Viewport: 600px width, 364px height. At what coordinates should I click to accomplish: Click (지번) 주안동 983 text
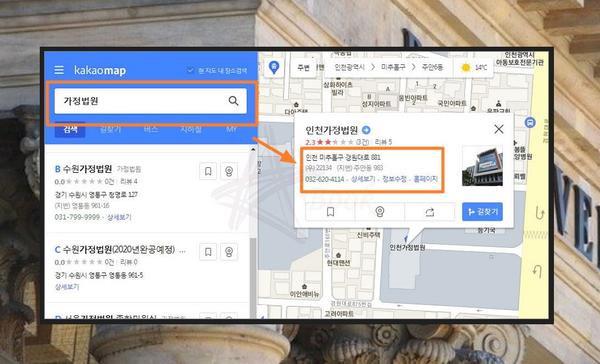coord(360,168)
